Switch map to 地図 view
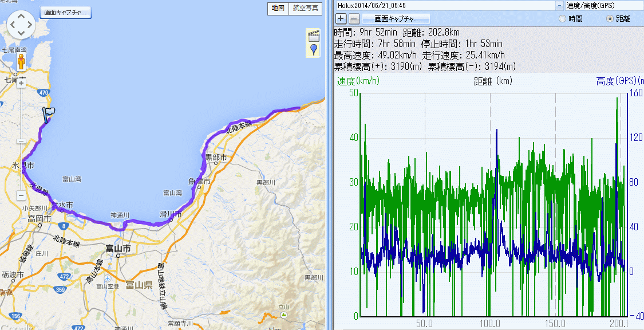Image resolution: width=644 pixels, height=330 pixels. 278,8
